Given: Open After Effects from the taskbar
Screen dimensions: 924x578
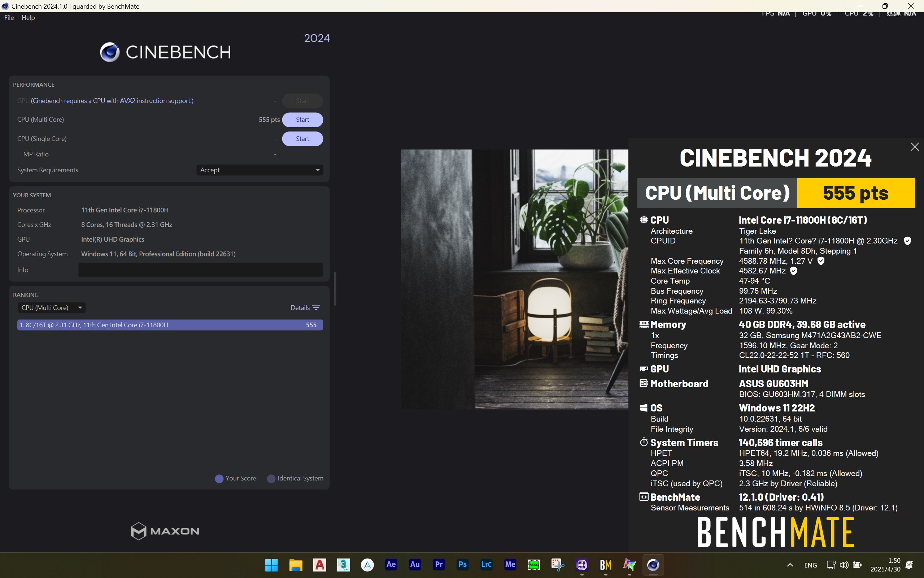Looking at the screenshot, I should point(391,565).
